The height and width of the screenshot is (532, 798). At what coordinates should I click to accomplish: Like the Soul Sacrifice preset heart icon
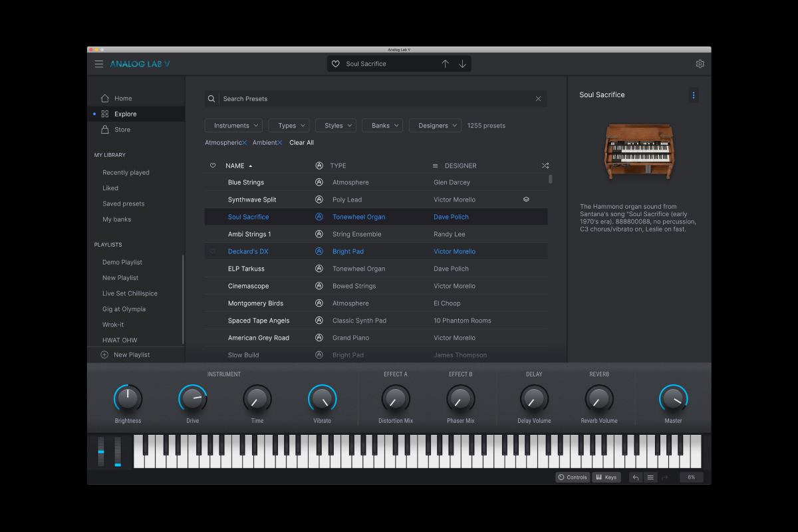pos(336,64)
